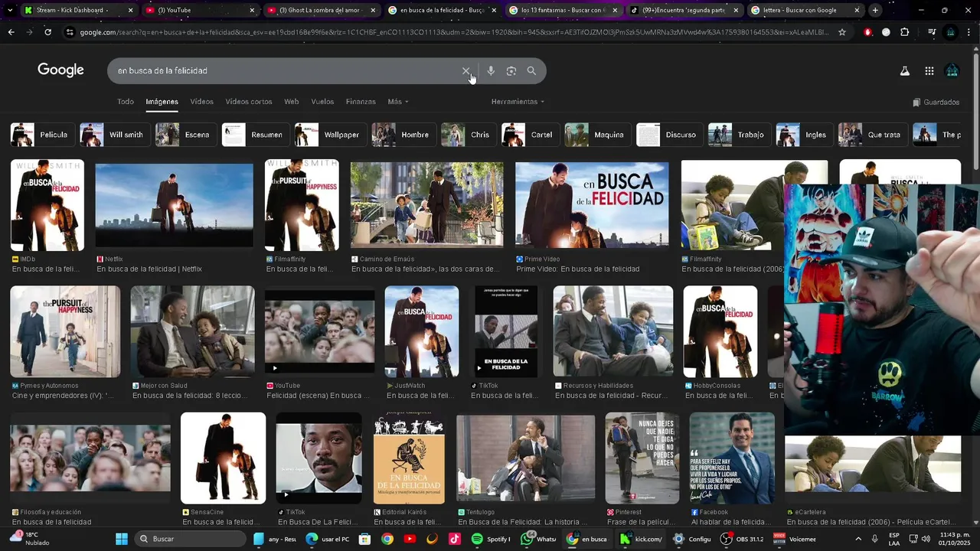Open the Pinterest quote image result
This screenshot has width=980, height=551.
click(642, 458)
